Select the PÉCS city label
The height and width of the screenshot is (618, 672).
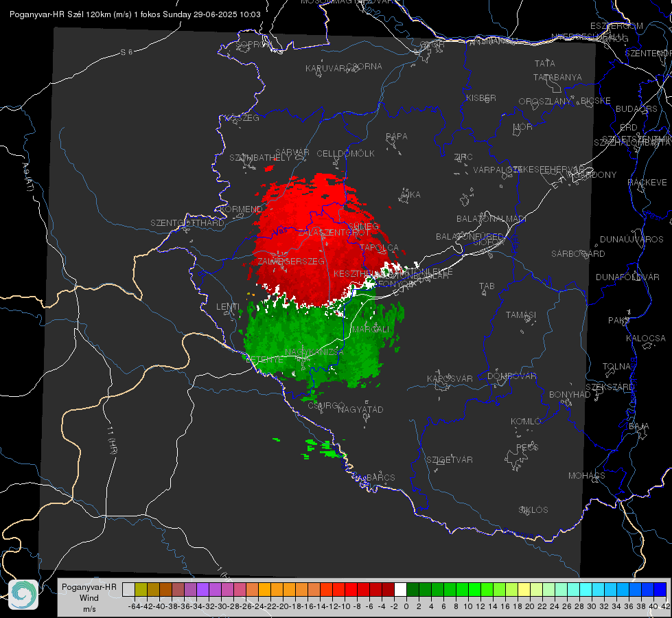527,447
